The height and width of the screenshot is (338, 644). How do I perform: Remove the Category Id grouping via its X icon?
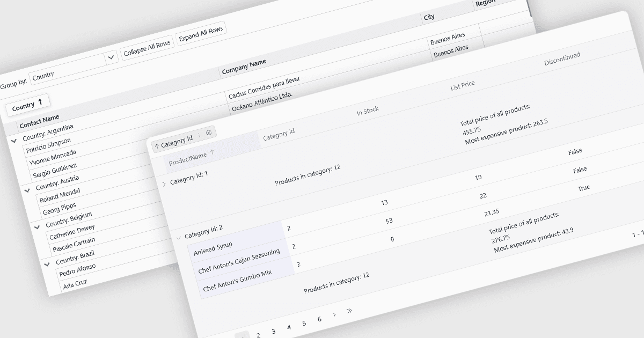209,133
